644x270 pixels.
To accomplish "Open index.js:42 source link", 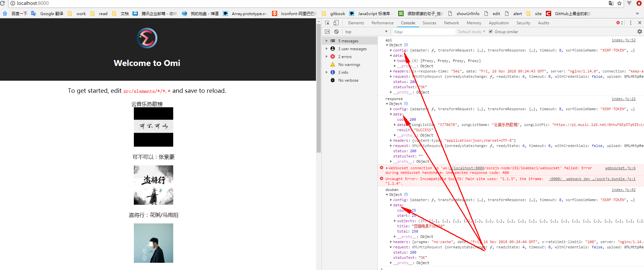I will click(x=623, y=190).
